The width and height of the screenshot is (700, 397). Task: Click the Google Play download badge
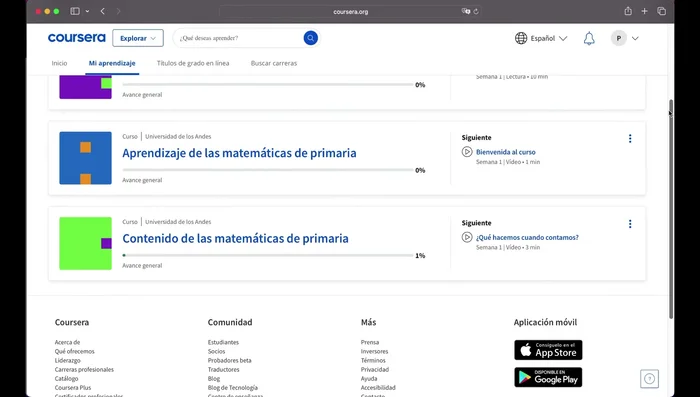(548, 377)
